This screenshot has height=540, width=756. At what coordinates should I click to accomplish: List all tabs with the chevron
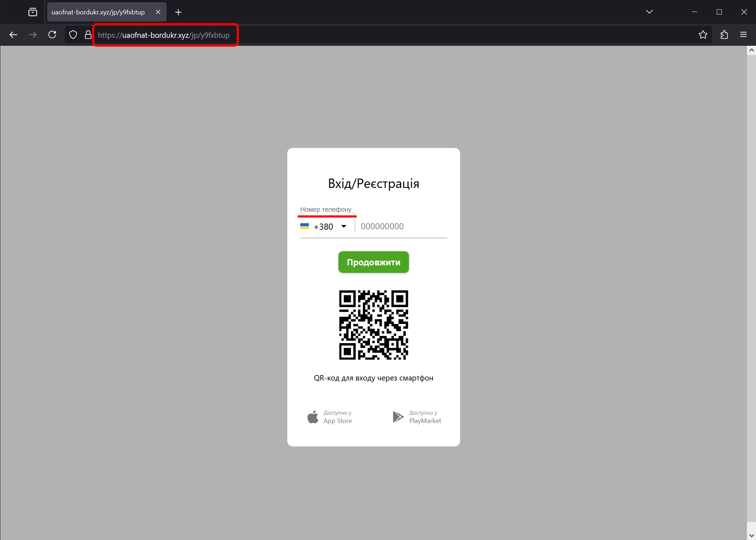pos(649,12)
